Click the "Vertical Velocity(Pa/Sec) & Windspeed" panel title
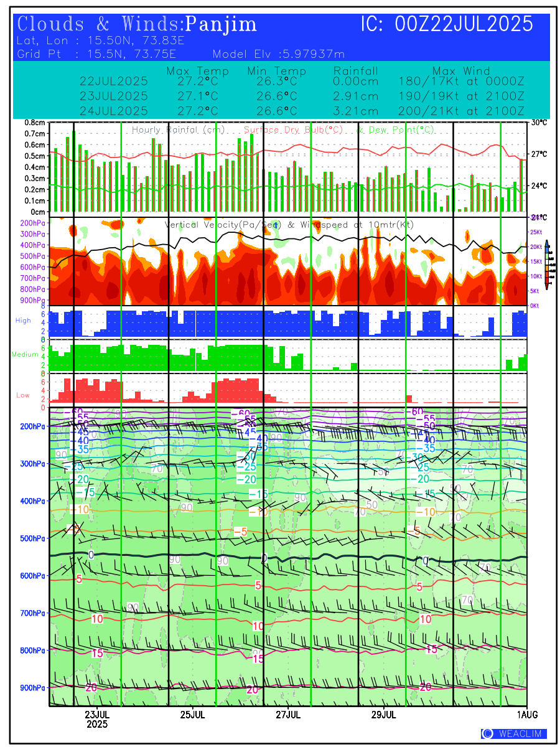The height and width of the screenshot is (747, 560). pyautogui.click(x=289, y=224)
